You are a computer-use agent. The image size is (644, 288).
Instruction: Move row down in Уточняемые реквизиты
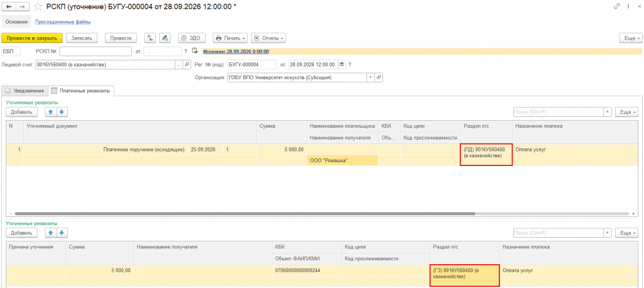(x=62, y=111)
